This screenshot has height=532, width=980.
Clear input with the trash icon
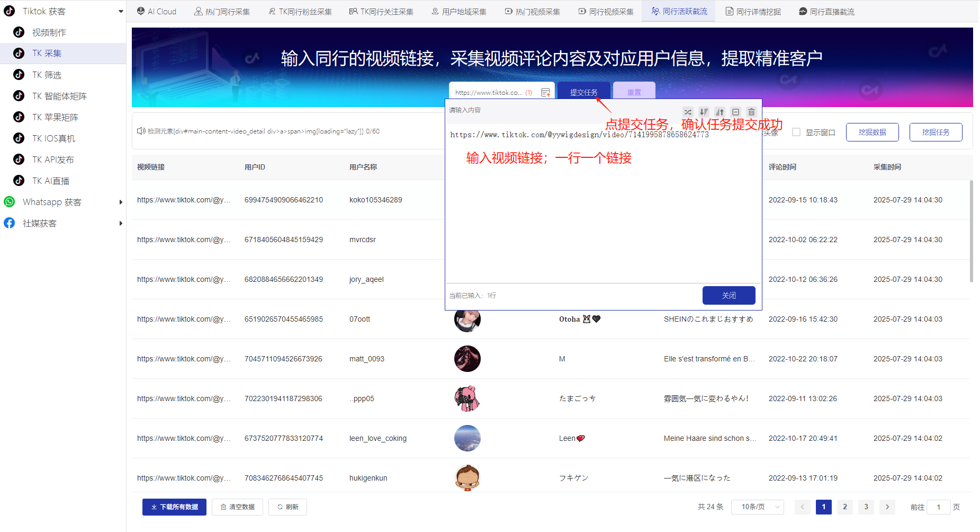click(x=751, y=112)
